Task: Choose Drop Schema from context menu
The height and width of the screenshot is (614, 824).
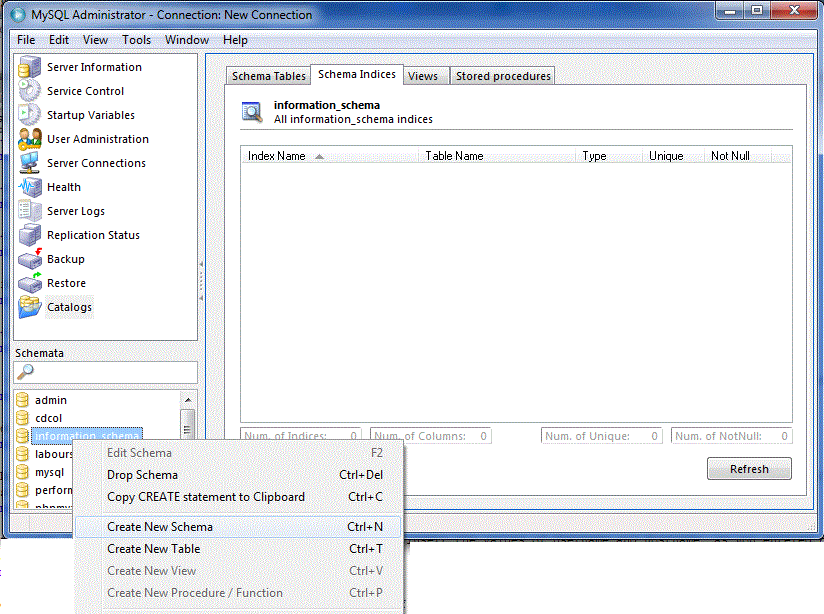Action: point(239,475)
